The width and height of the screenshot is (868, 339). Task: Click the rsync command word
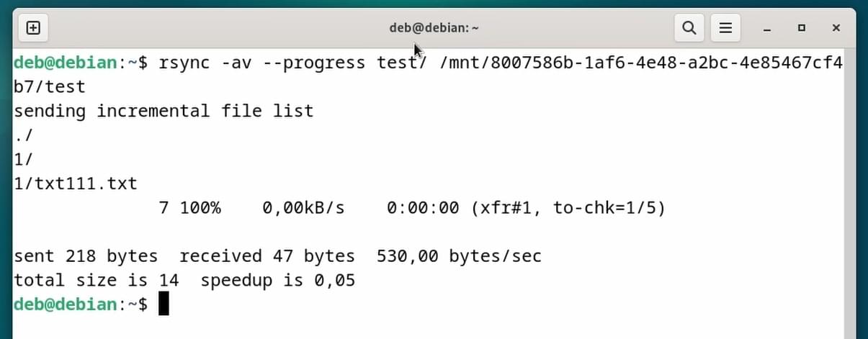click(x=184, y=63)
